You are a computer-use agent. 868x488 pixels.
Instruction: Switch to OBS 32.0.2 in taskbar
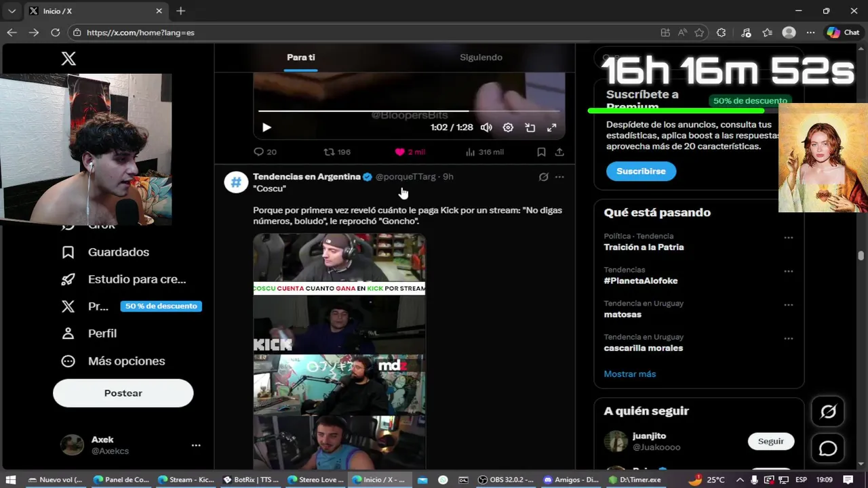[506, 480]
